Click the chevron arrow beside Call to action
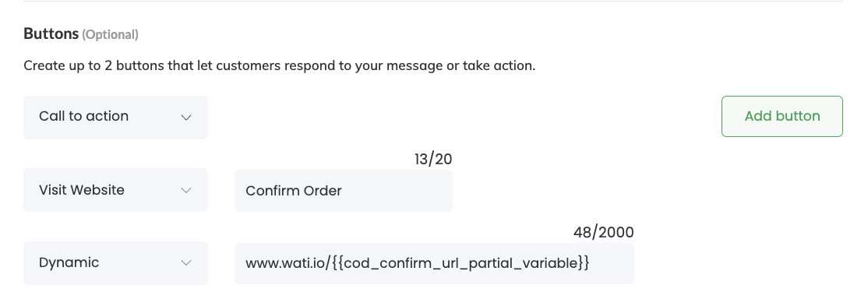The height and width of the screenshot is (299, 868). (x=186, y=118)
